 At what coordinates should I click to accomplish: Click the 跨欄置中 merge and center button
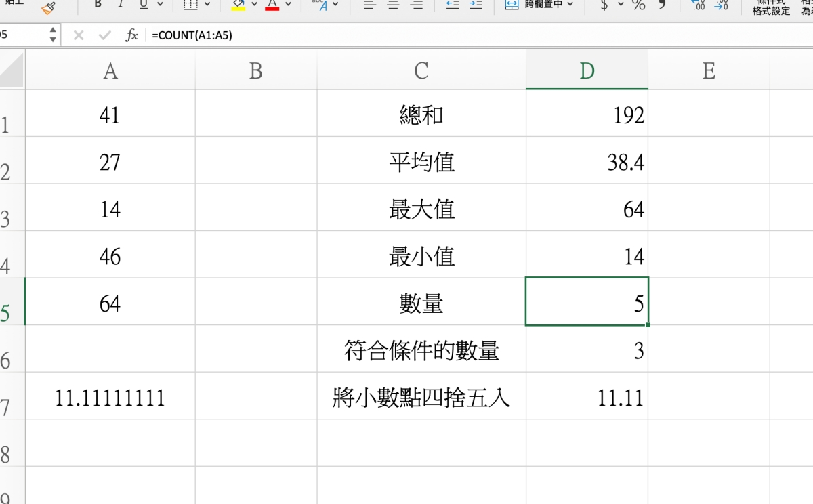535,5
